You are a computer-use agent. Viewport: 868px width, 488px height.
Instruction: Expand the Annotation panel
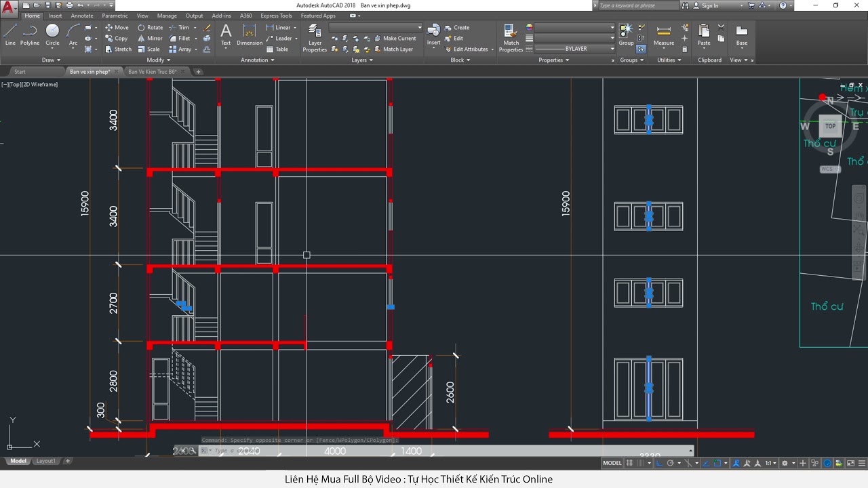point(258,60)
